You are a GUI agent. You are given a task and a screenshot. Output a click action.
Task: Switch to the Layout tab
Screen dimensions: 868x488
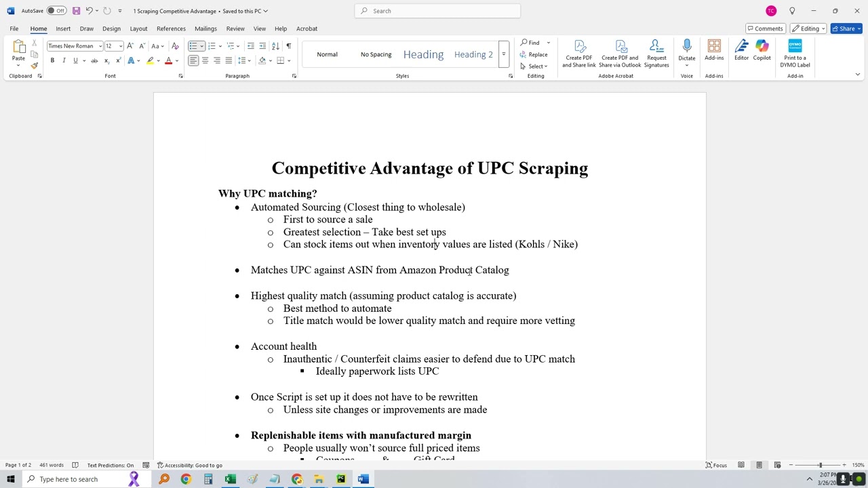[x=138, y=28]
